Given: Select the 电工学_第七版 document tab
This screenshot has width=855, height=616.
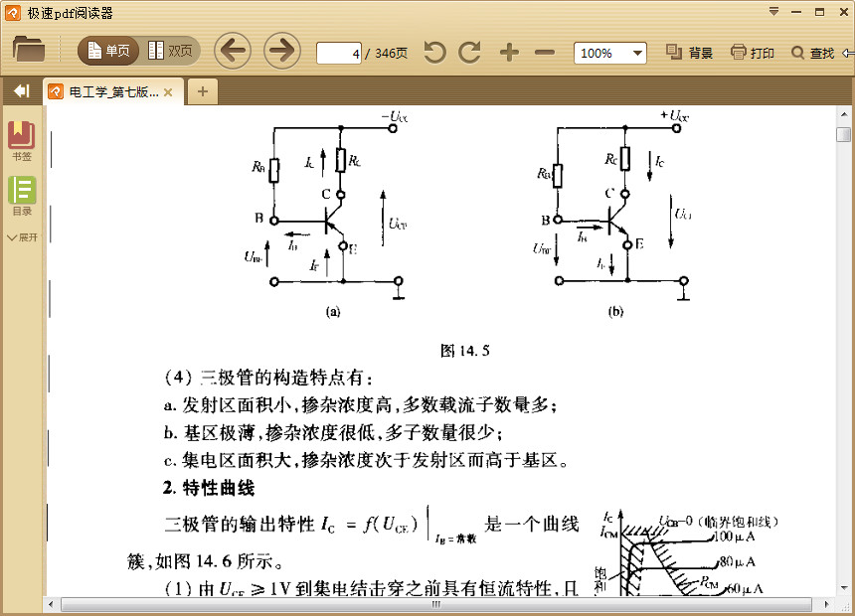Looking at the screenshot, I should pos(114,92).
